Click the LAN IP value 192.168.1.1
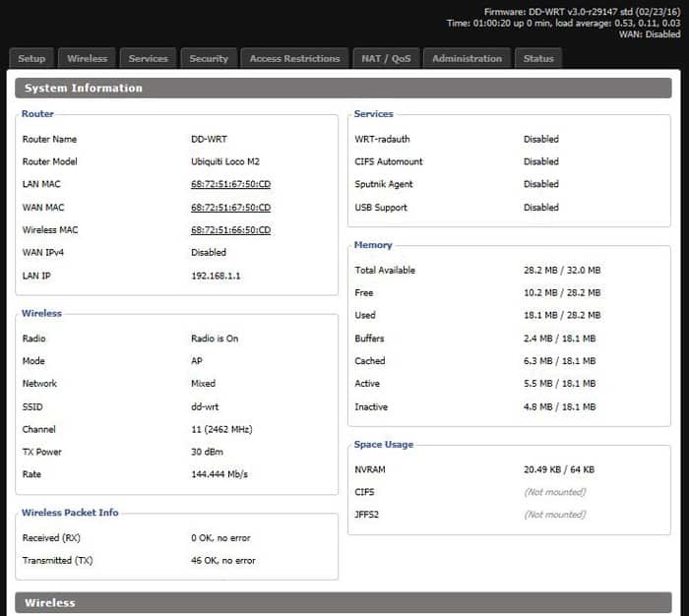Screen dimensions: 689x616 click(216, 276)
